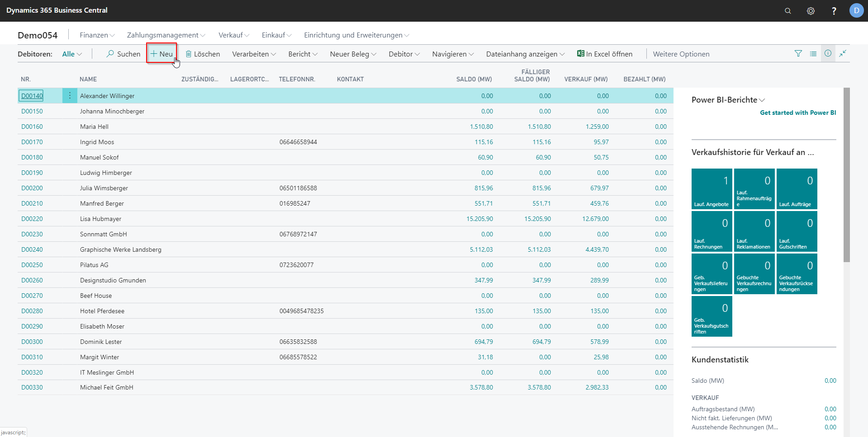The image size is (868, 437).
Task: Expand the Bericht action menu
Action: (x=303, y=54)
